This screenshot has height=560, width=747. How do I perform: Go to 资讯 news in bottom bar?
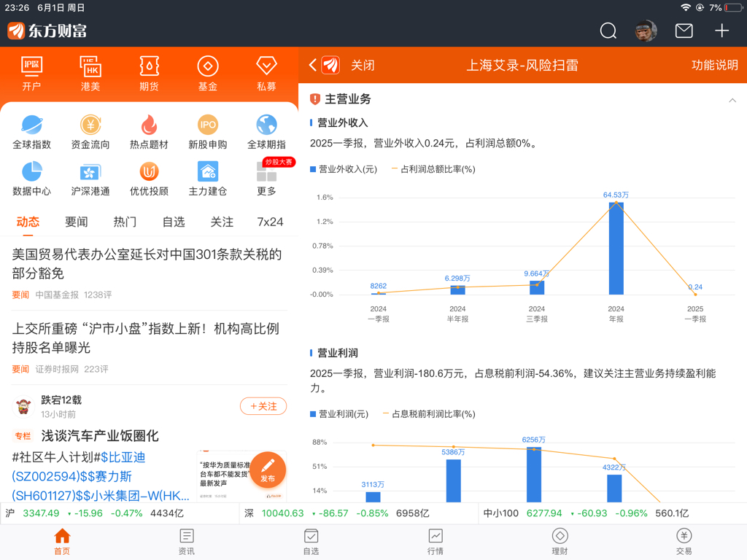(186, 542)
